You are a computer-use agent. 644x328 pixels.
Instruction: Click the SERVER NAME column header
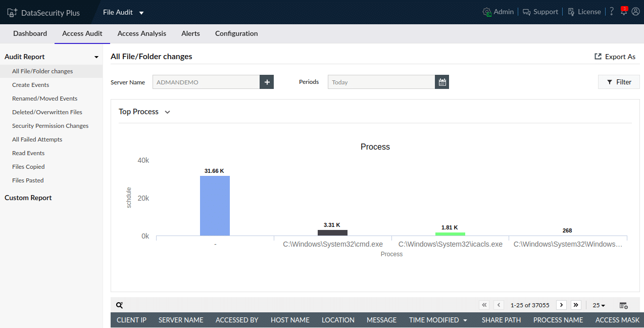(181, 320)
